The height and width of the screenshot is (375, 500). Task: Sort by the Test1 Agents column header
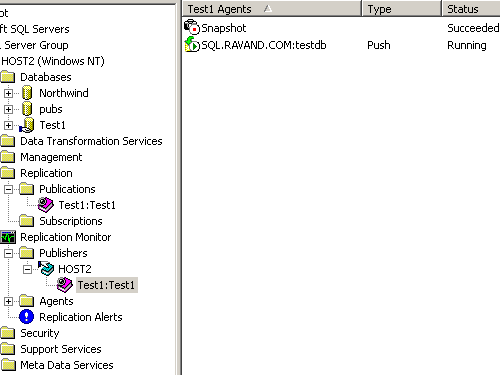point(272,9)
